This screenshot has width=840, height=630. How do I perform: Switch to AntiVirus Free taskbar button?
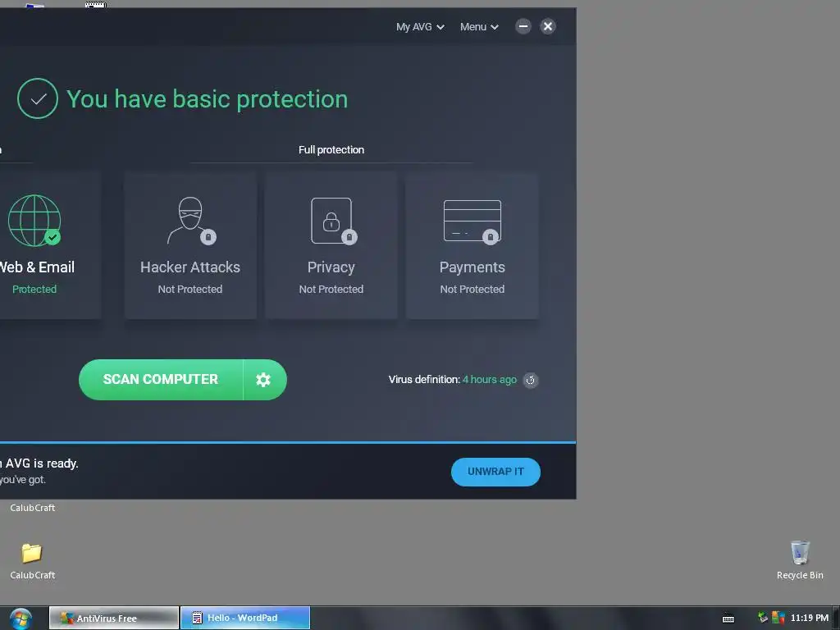click(x=113, y=619)
